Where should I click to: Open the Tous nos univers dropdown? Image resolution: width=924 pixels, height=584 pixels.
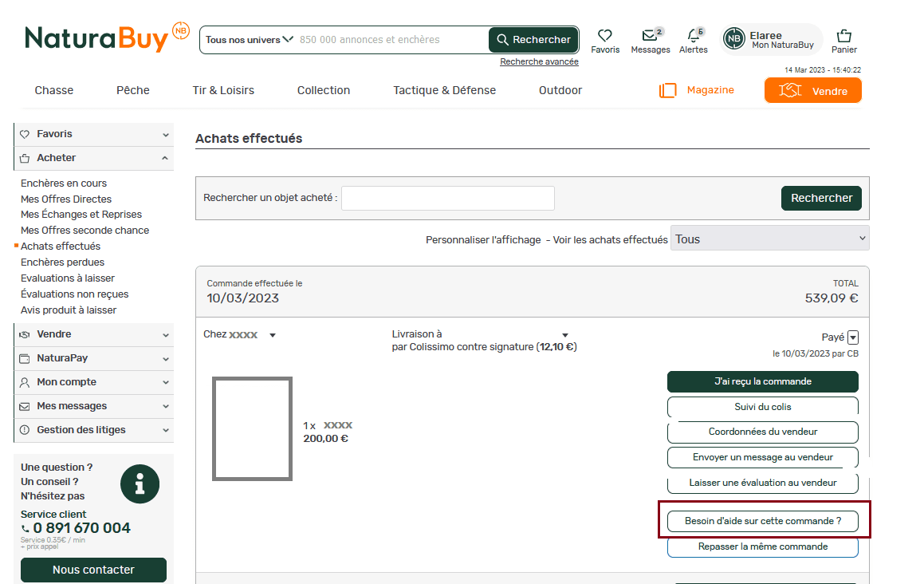coord(247,39)
